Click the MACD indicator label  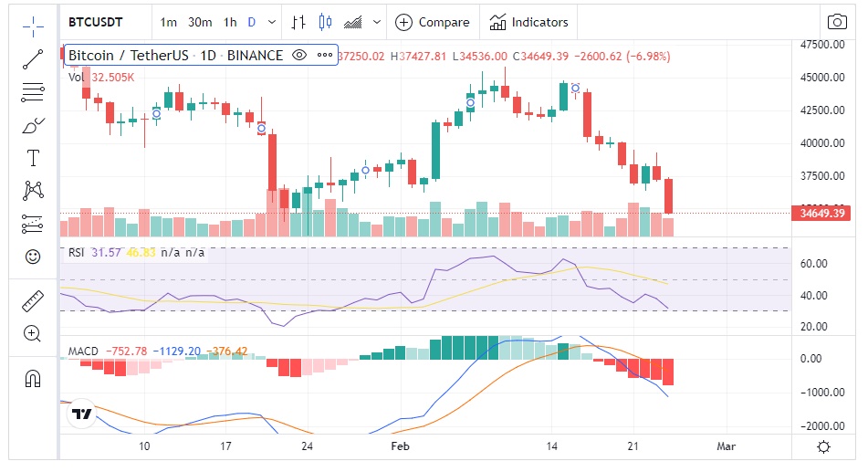pyautogui.click(x=83, y=351)
